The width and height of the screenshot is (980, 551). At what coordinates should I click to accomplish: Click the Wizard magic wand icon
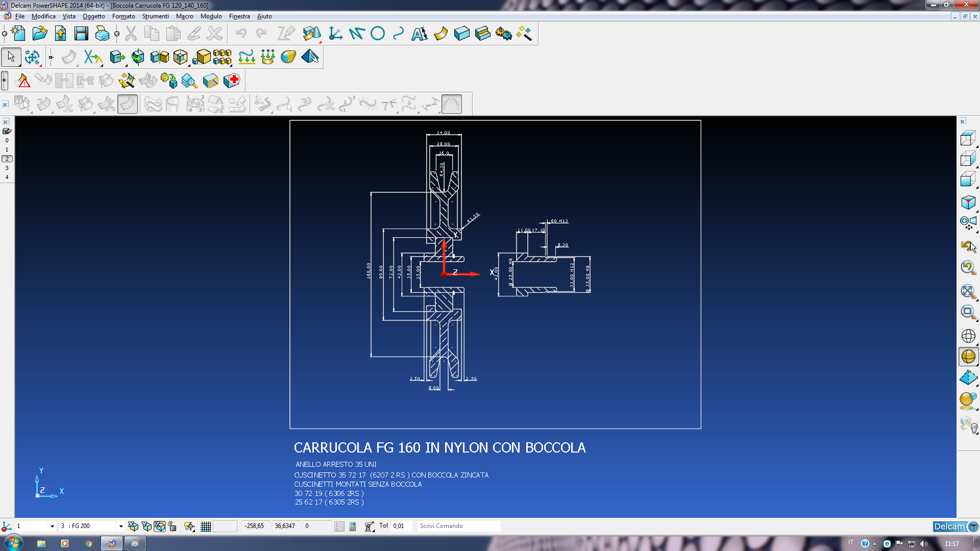(524, 34)
